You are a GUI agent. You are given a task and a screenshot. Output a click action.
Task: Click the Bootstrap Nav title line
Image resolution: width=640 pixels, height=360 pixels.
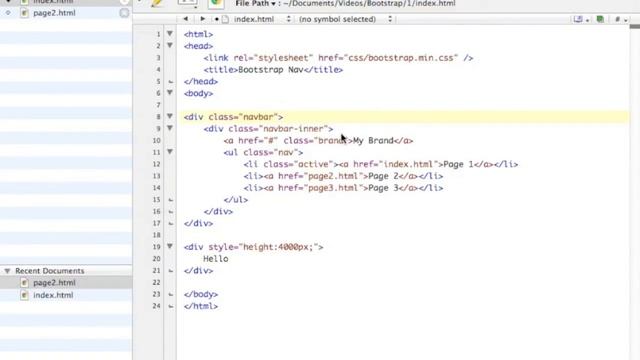tap(273, 70)
